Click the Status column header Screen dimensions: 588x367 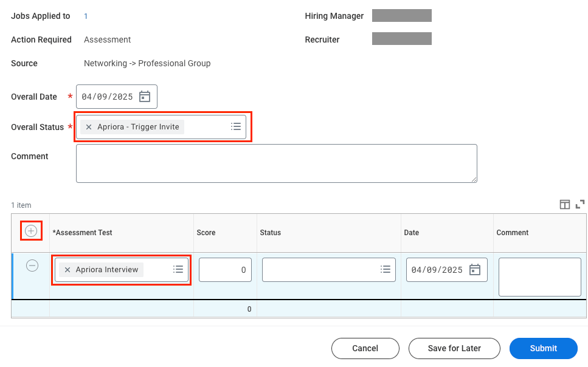271,233
